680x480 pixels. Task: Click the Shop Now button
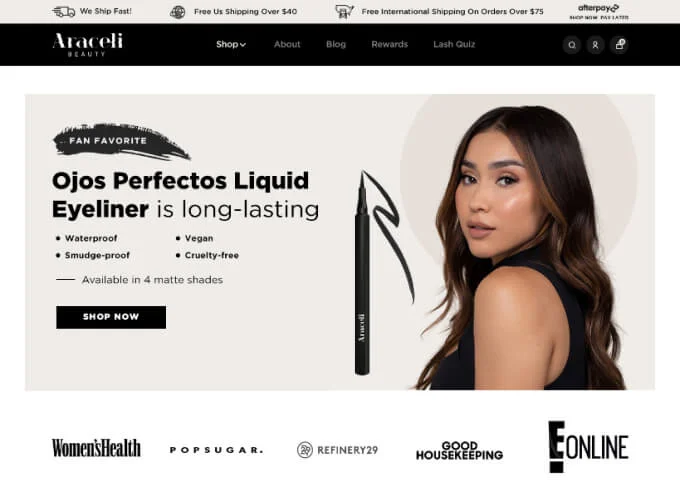pos(111,317)
